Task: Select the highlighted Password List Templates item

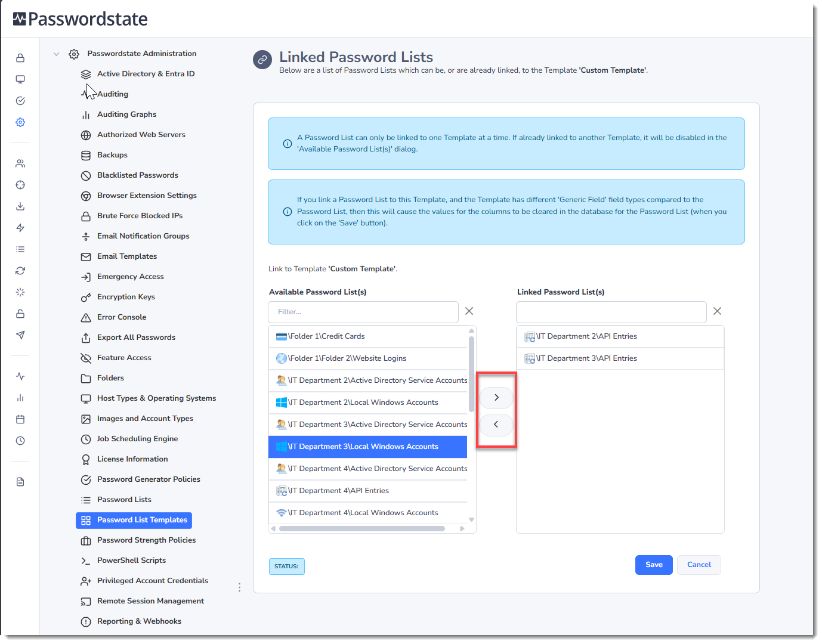Action: [x=134, y=521]
